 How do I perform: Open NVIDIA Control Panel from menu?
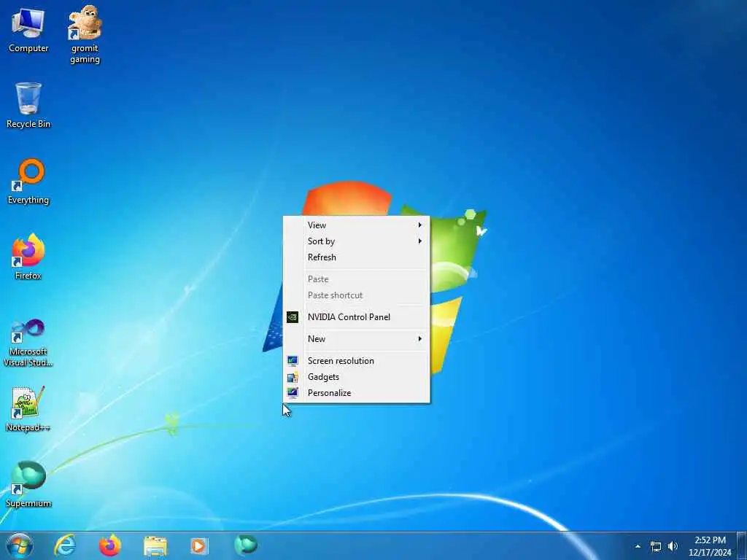[356, 317]
